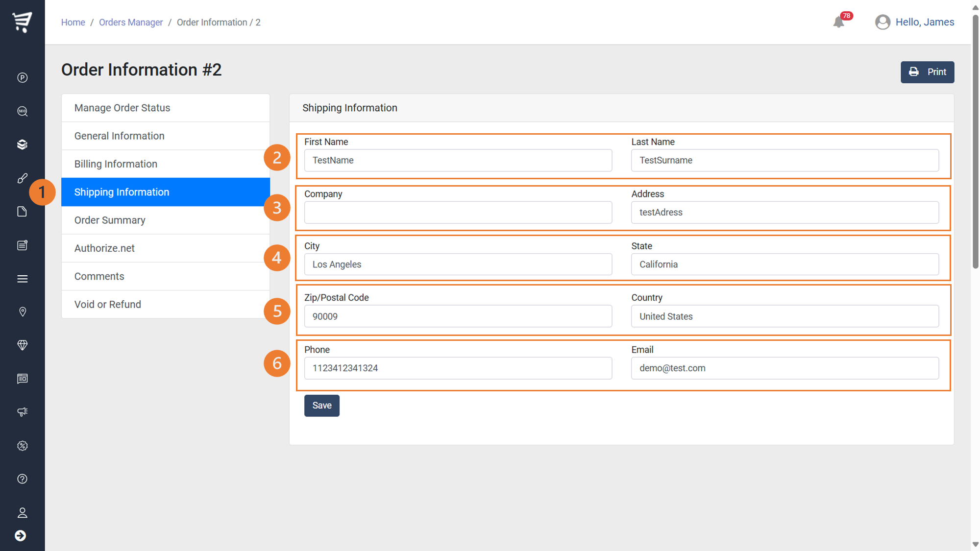This screenshot has height=551, width=980.
Task: Open the location pin sidebar icon
Action: click(x=22, y=312)
